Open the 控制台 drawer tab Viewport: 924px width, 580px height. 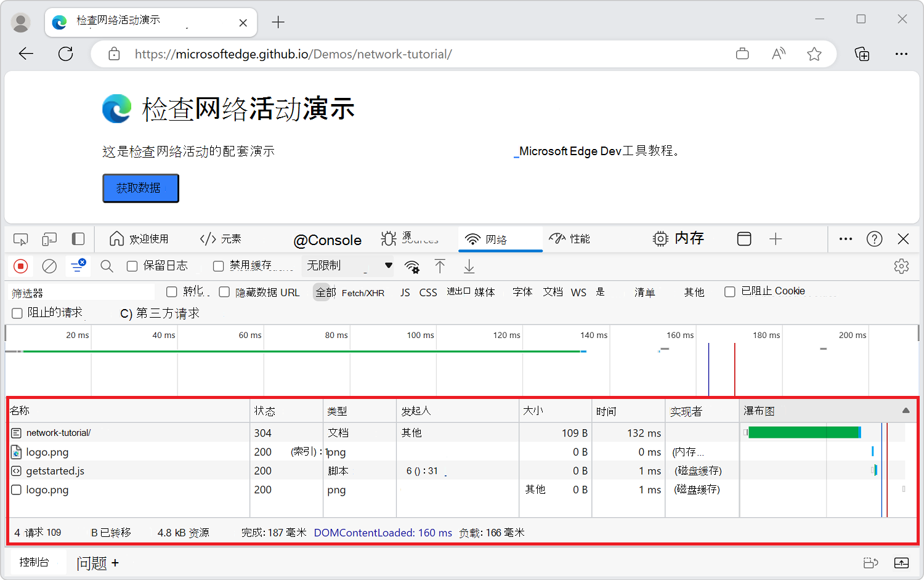click(34, 562)
